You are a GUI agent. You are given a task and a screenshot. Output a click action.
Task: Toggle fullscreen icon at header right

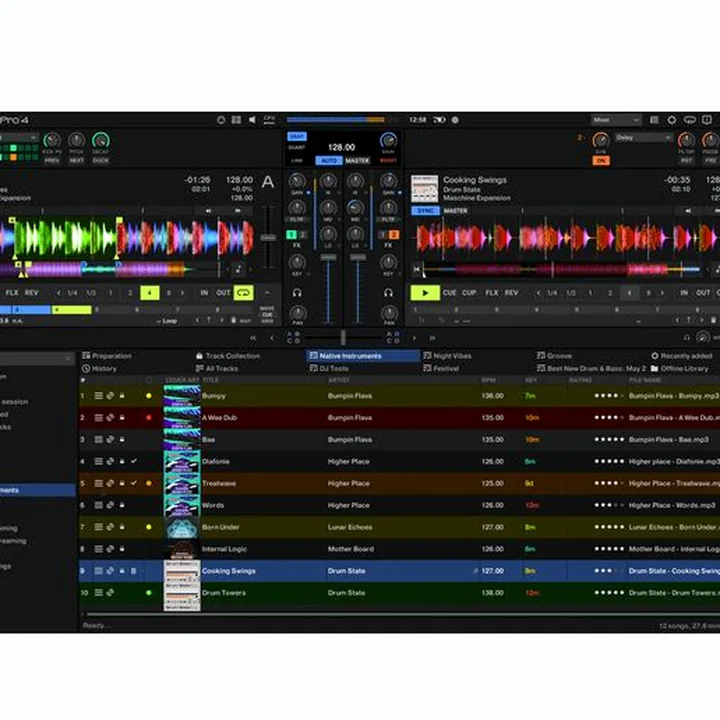click(x=707, y=120)
